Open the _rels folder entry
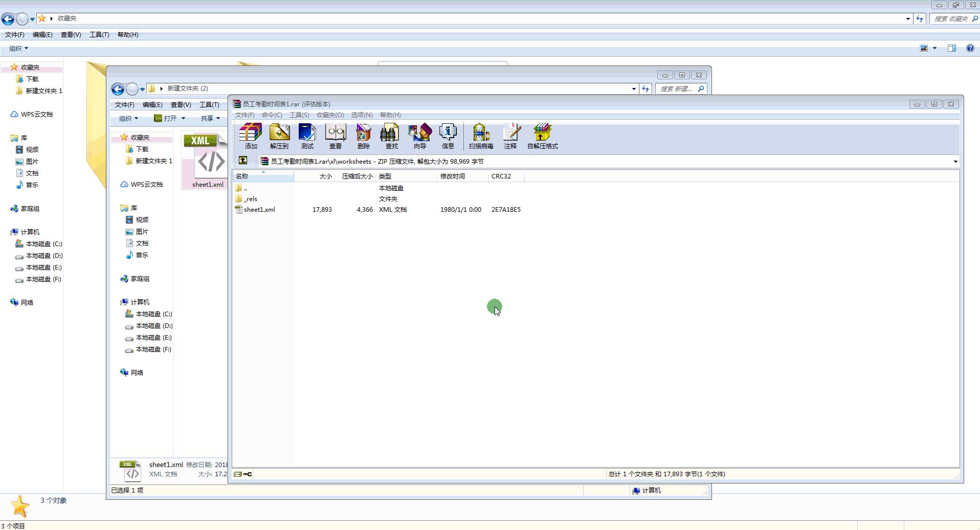980x530 pixels. point(251,199)
